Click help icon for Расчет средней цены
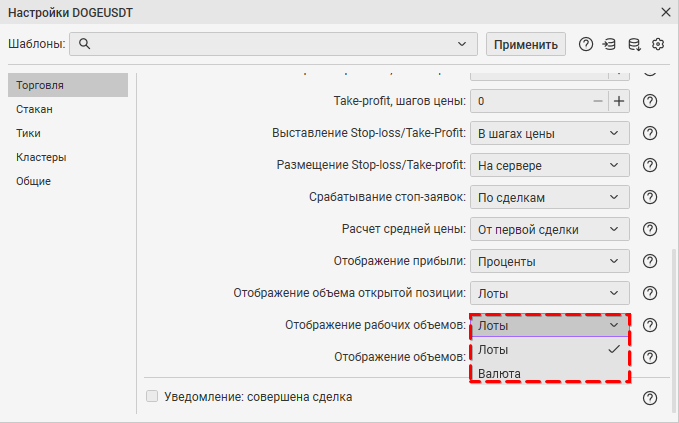This screenshot has height=423, width=679. (x=649, y=229)
